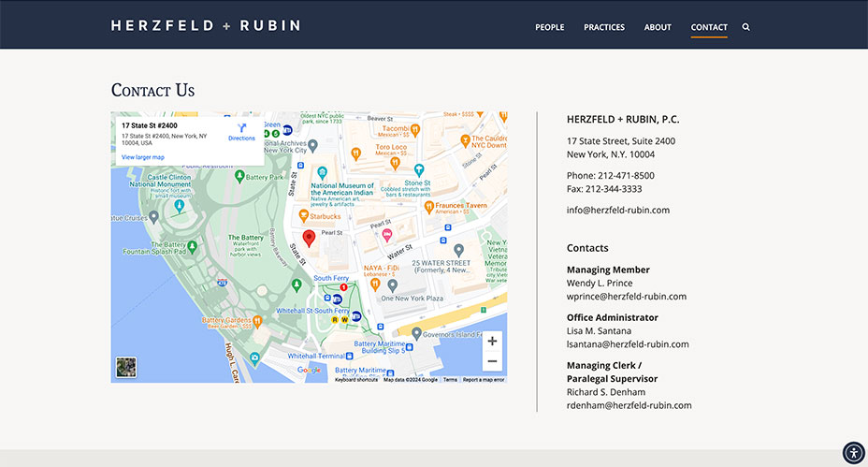Screen dimensions: 868x467
Task: Click the 17 State St #2400 map card title
Action: (x=150, y=125)
